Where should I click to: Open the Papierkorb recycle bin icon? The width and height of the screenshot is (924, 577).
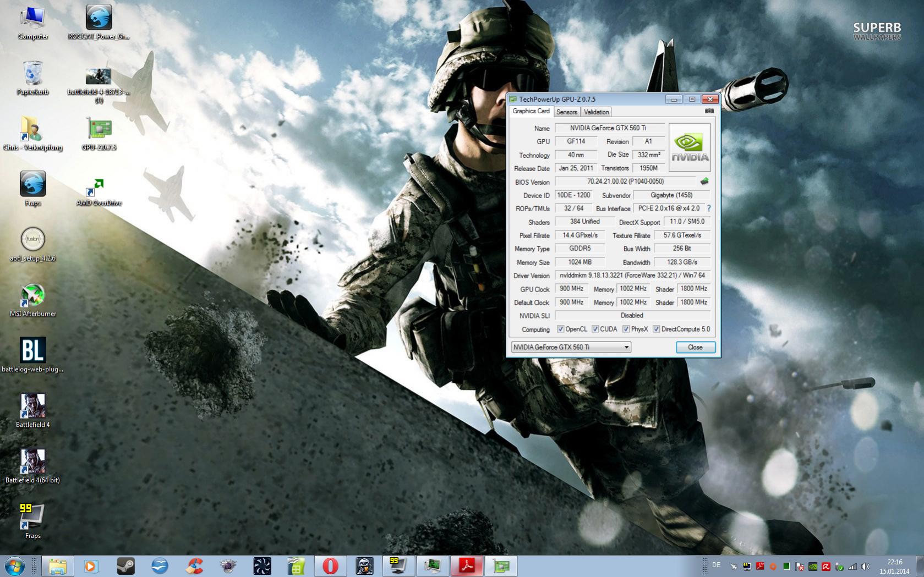(32, 78)
